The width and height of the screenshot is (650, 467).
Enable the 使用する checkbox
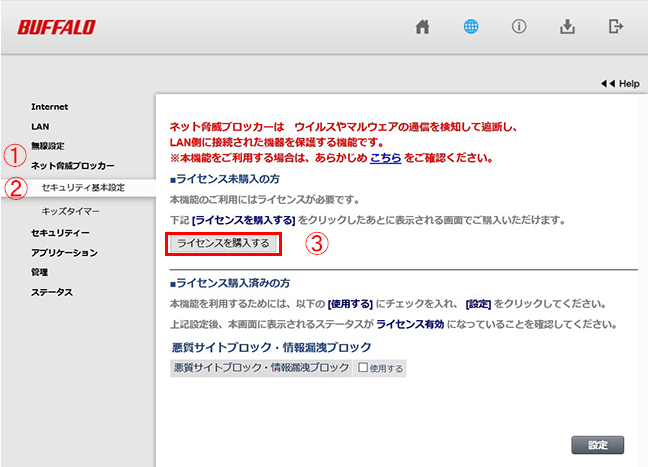pyautogui.click(x=364, y=369)
